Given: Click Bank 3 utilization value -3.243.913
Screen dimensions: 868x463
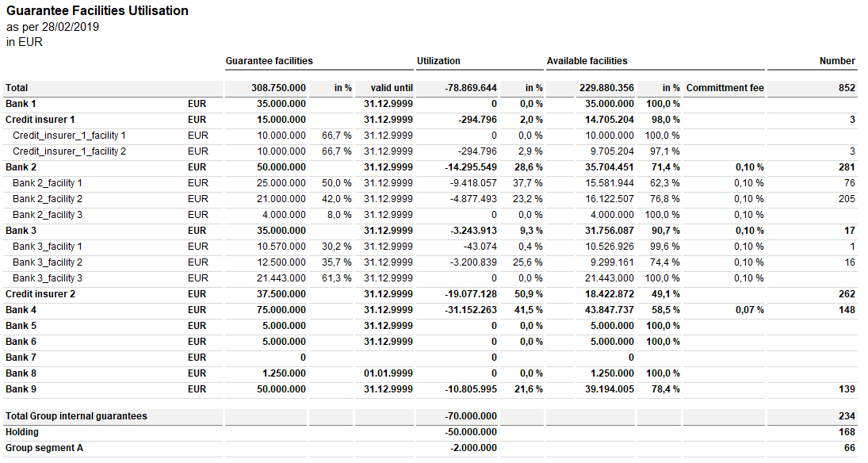Looking at the screenshot, I should [473, 231].
